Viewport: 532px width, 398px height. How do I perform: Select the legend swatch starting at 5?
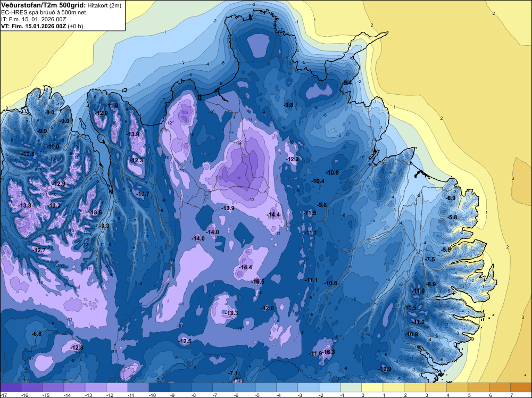pyautogui.click(x=478, y=387)
